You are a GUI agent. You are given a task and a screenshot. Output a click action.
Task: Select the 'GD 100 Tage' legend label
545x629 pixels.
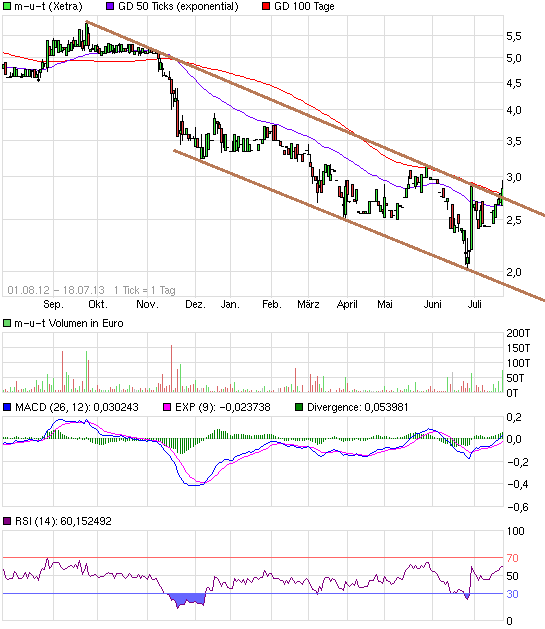pos(304,6)
